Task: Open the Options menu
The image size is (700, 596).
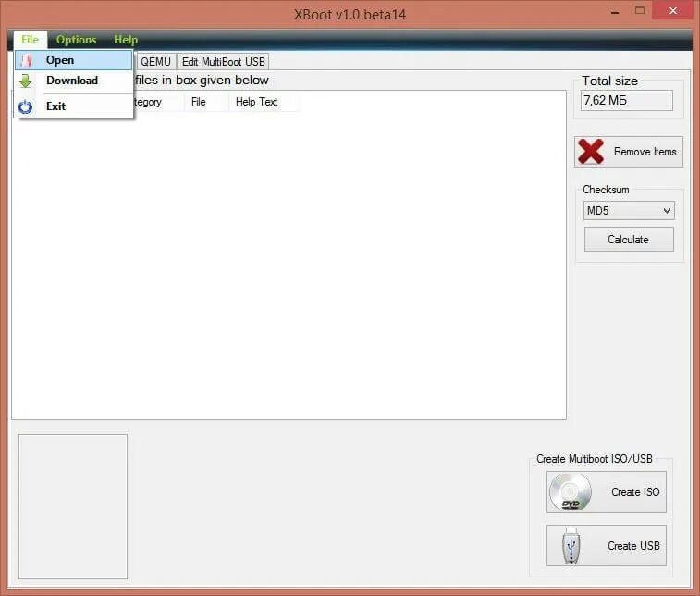Action: [76, 40]
